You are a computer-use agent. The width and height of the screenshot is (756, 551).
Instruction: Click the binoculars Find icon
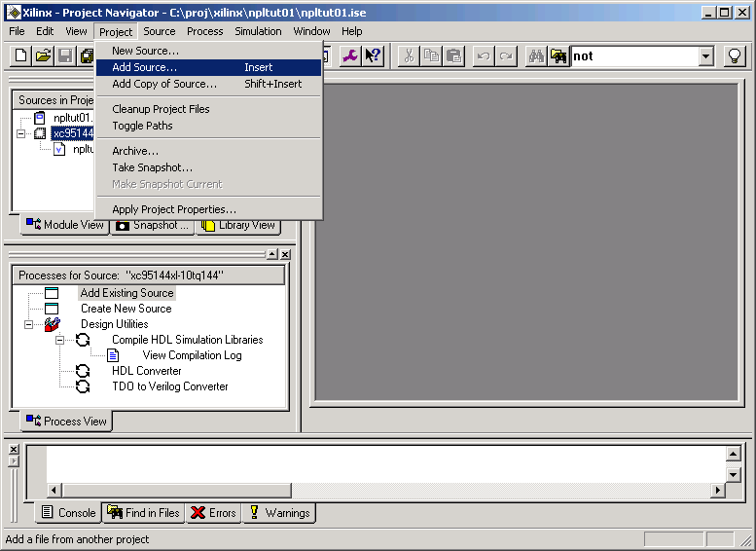click(536, 56)
